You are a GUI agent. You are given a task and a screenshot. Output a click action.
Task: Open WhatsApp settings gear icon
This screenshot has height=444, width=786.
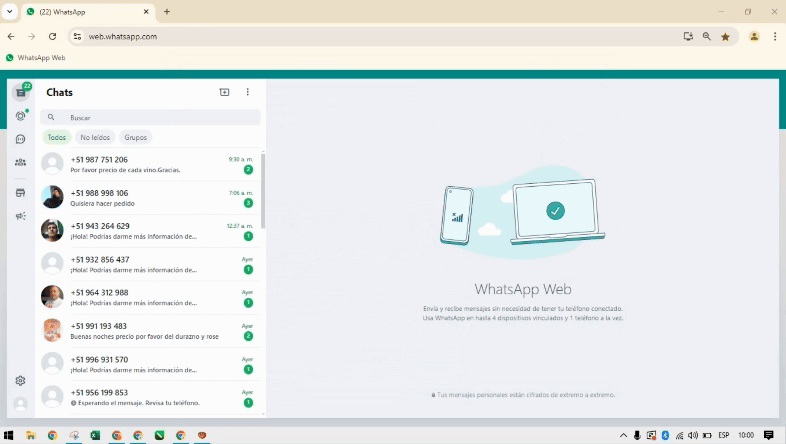(x=20, y=381)
